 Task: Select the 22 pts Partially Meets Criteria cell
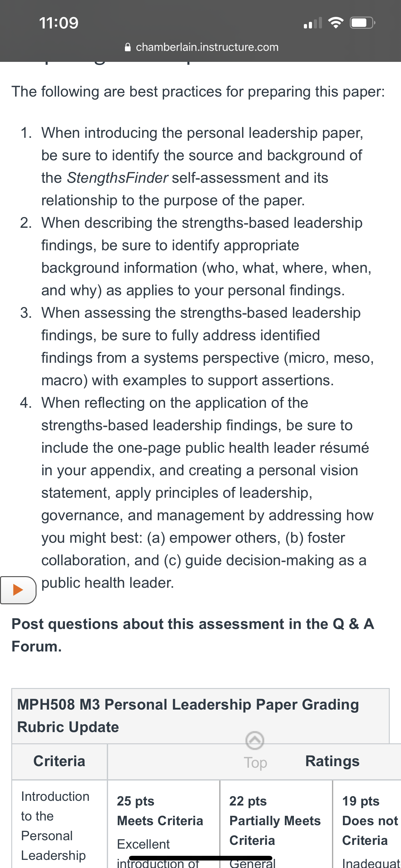[x=276, y=824]
